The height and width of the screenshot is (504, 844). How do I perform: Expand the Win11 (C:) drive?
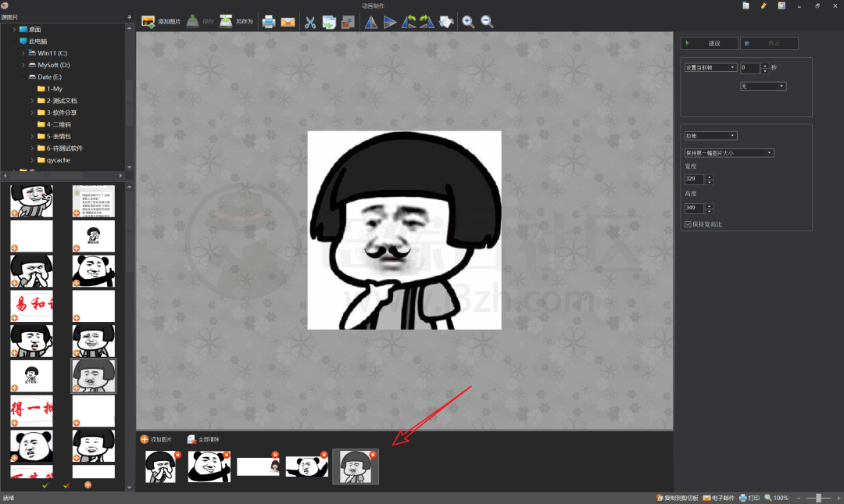[x=23, y=53]
